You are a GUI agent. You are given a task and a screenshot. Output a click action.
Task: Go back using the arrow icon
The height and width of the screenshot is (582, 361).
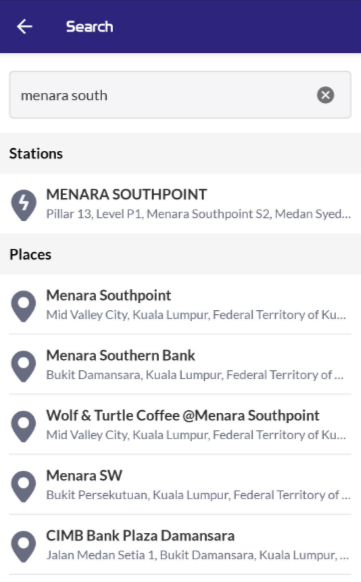(24, 26)
